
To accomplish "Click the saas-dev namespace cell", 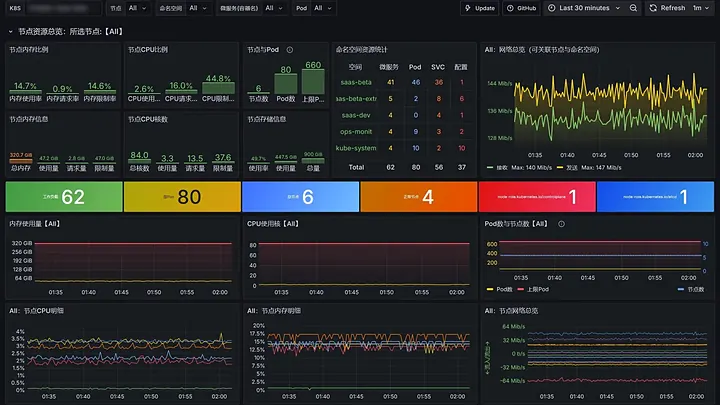I will 356,115.
